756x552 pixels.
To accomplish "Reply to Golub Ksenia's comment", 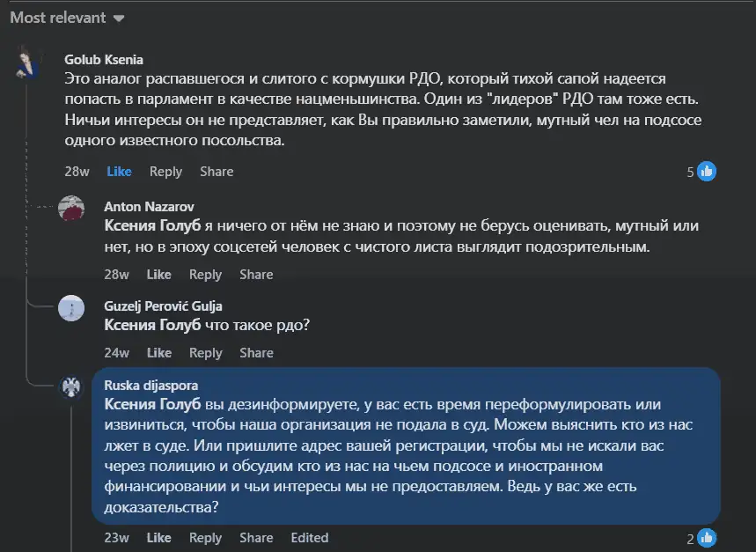I will [x=165, y=172].
